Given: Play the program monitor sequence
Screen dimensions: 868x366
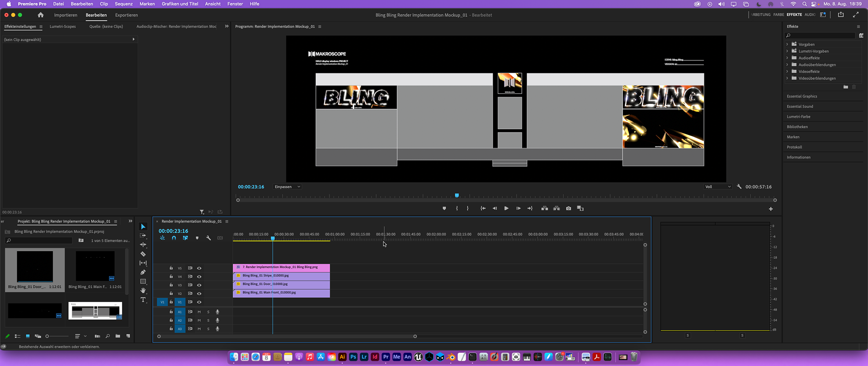Looking at the screenshot, I should tap(506, 208).
